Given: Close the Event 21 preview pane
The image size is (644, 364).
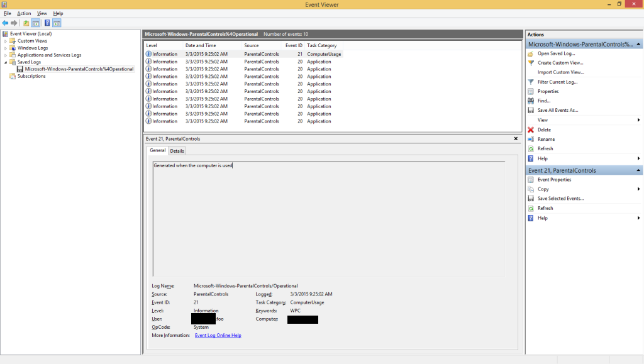Looking at the screenshot, I should [516, 138].
